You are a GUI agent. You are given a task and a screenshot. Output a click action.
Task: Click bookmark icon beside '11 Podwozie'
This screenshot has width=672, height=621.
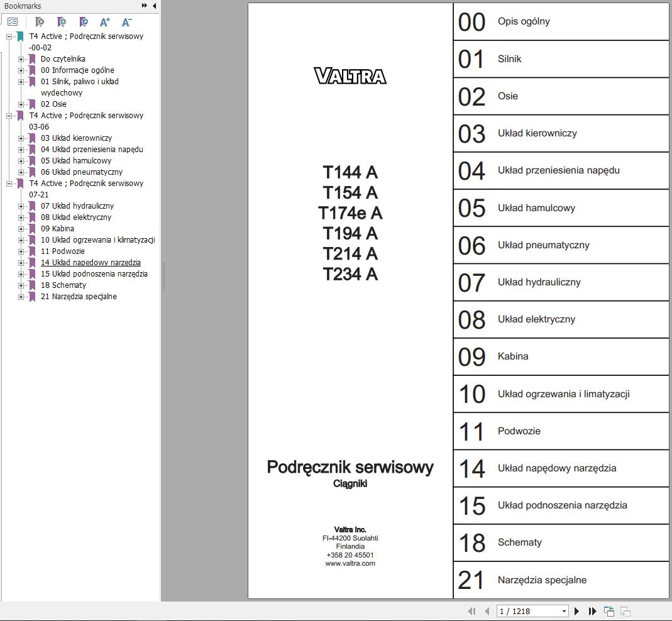32,251
